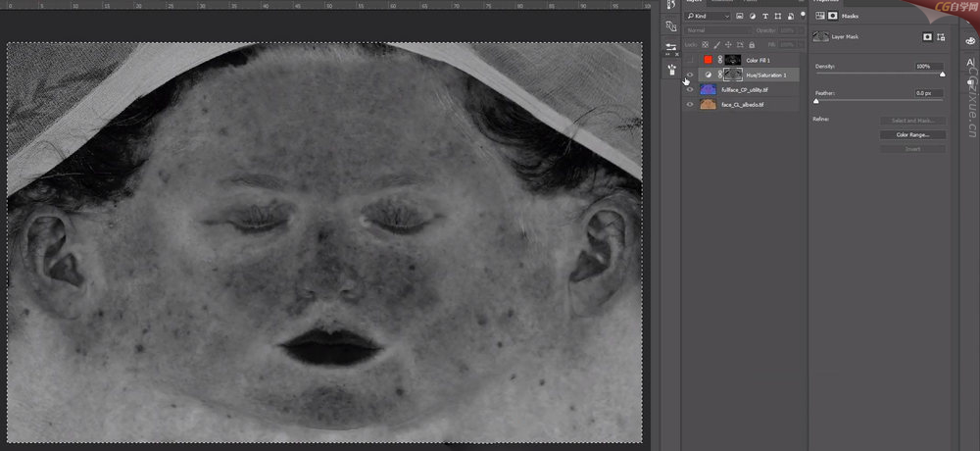Hide the face_CL_albedo.tif layer
The height and width of the screenshot is (451, 980).
[690, 105]
